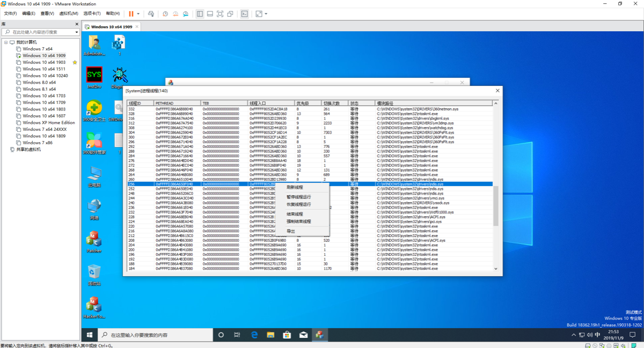Open the 选项卡(T) menu
Image resolution: width=644 pixels, height=348 pixels.
pyautogui.click(x=92, y=13)
